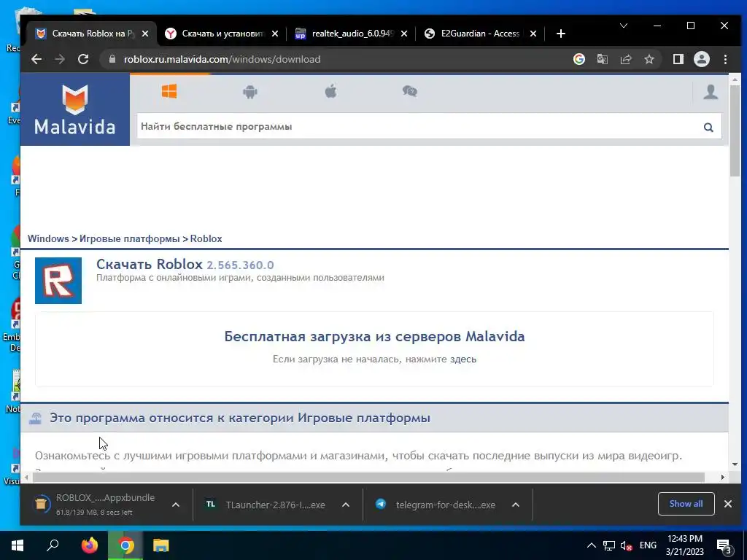
Task: Launch Firefox from the taskbar
Action: (89, 545)
